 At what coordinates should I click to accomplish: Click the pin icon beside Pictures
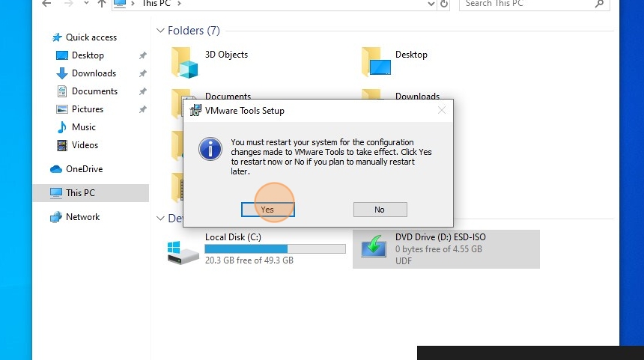click(142, 109)
